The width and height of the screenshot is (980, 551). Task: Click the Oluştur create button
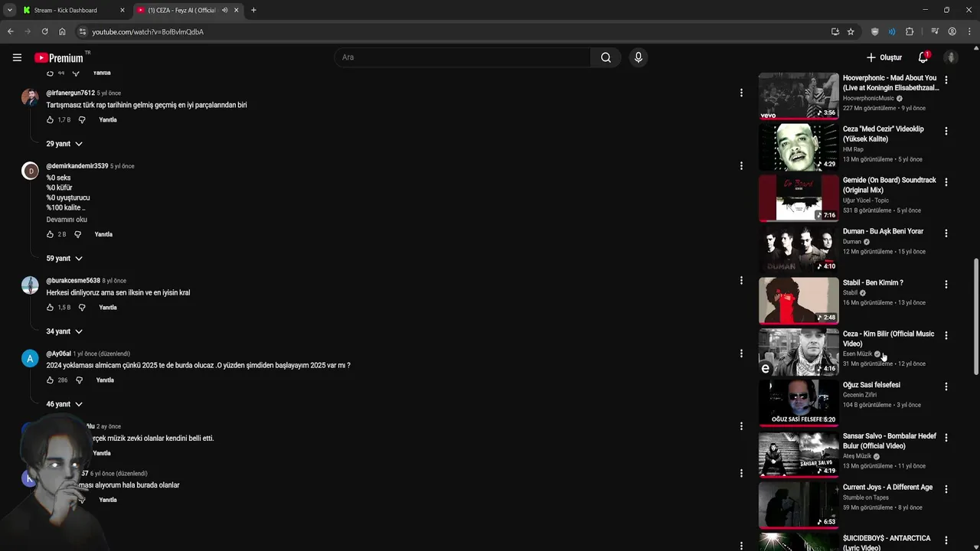coord(884,57)
